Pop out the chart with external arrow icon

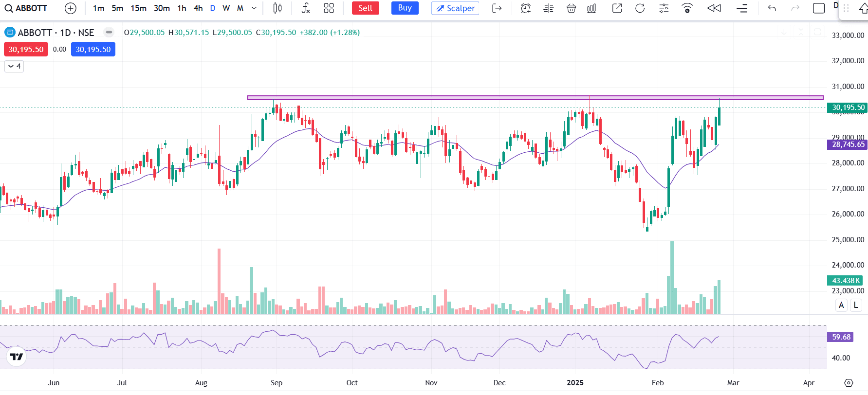coord(617,8)
